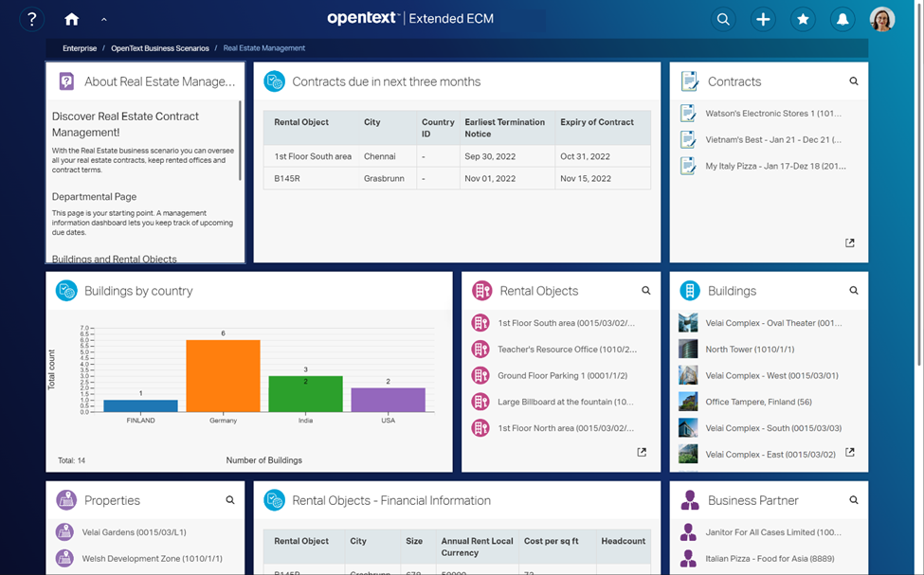Click the Properties widget header icon
924x575 pixels.
coord(66,499)
